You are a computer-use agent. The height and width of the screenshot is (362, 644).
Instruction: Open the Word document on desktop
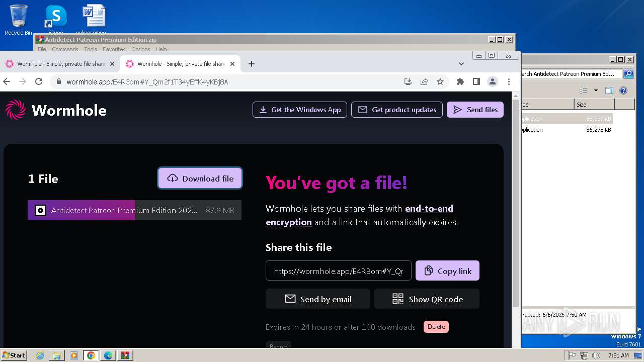(x=94, y=19)
